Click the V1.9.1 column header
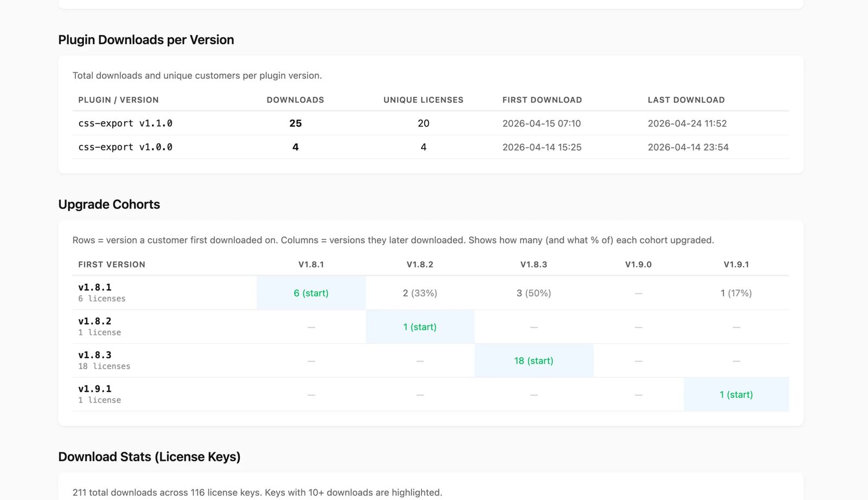 pyautogui.click(x=736, y=264)
